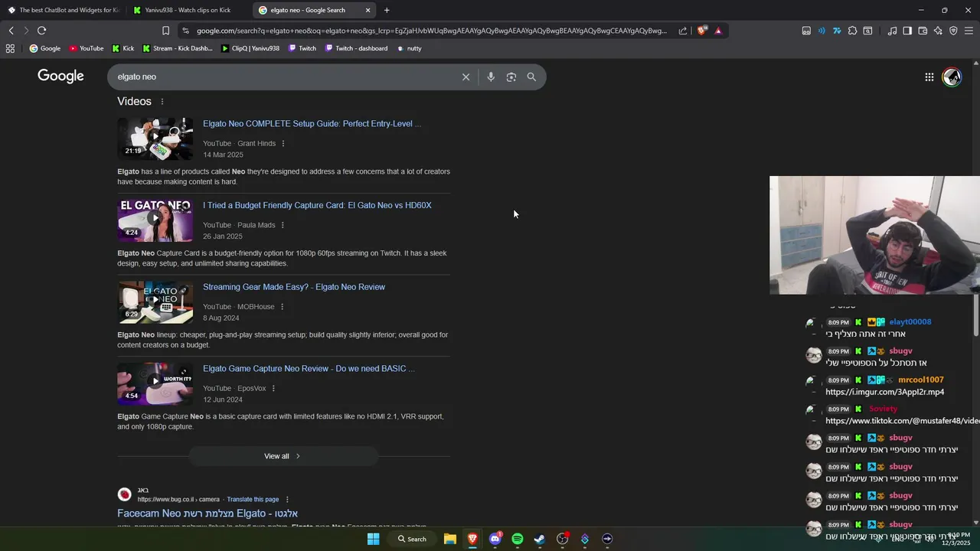Viewport: 980px width, 551px height.
Task: Open Leo AI sparkle icon
Action: tap(938, 31)
